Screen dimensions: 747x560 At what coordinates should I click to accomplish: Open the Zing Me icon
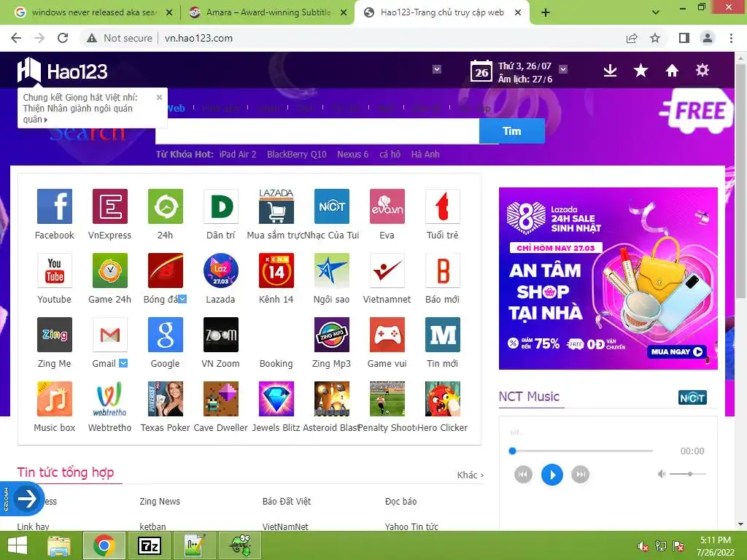(54, 335)
